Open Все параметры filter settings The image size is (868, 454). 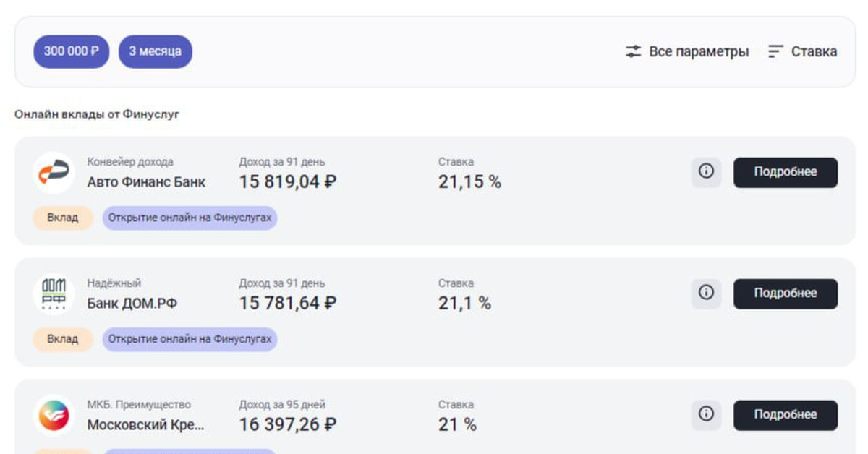(699, 52)
